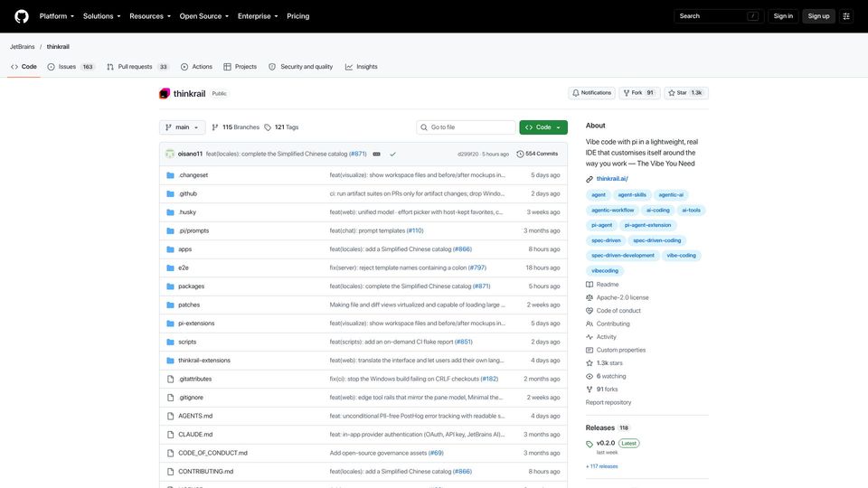Open the thinkrail.ai/ website link
868x488 pixels.
point(612,179)
